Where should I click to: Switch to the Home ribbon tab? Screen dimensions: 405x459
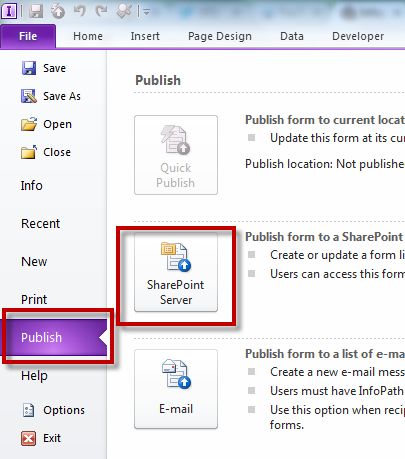point(88,36)
